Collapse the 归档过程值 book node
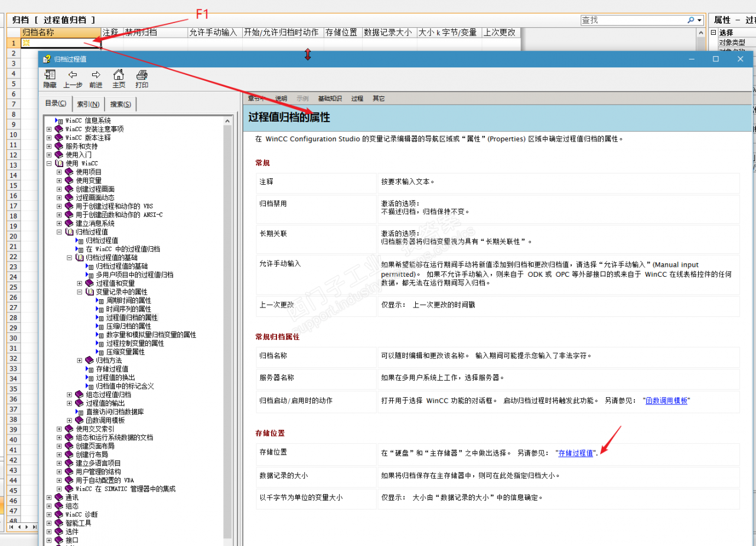 (x=60, y=232)
